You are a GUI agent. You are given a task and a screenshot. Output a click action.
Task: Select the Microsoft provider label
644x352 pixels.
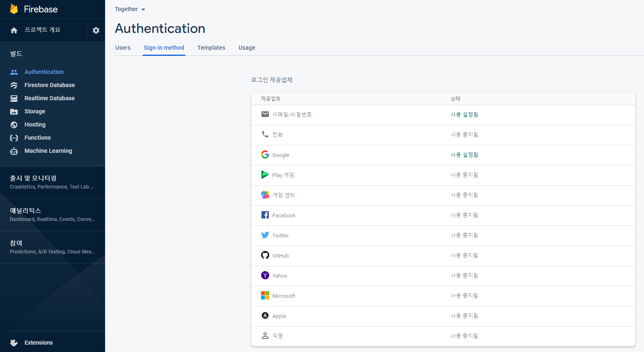284,296
